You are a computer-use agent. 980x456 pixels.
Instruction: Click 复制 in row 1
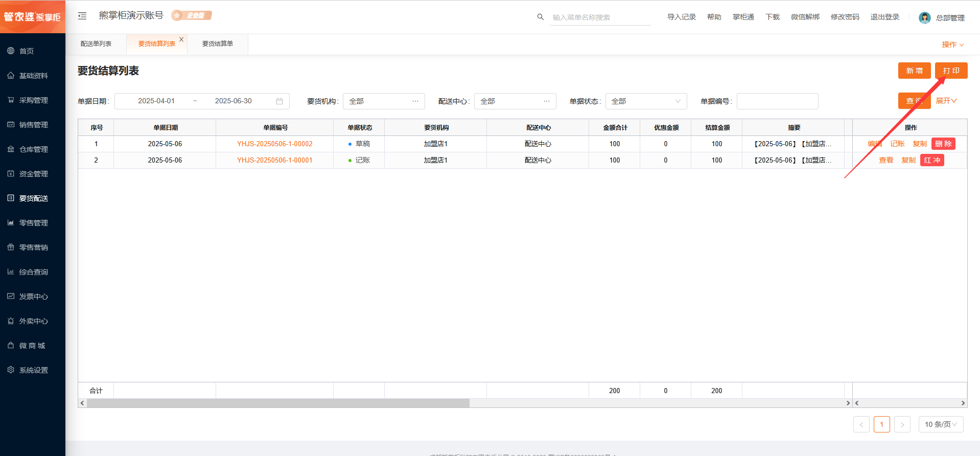(x=920, y=144)
